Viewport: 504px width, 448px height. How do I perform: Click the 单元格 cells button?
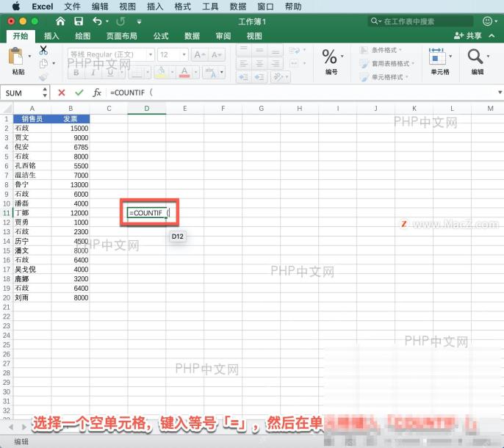click(439, 61)
